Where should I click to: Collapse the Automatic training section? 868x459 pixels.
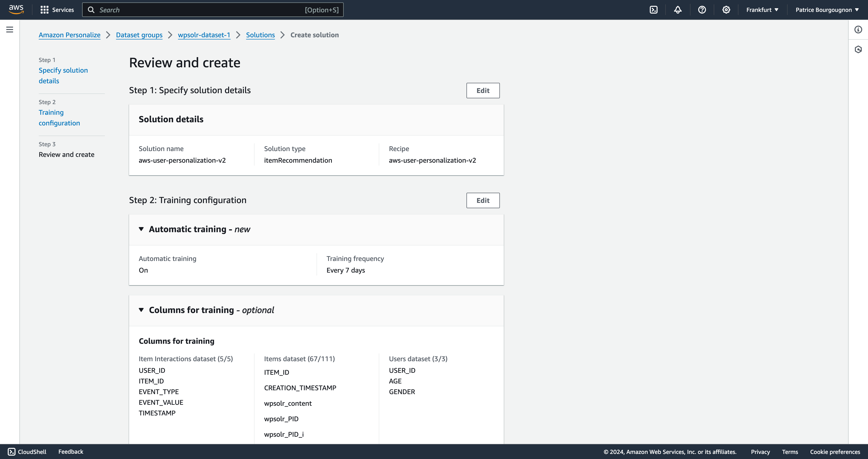[141, 229]
